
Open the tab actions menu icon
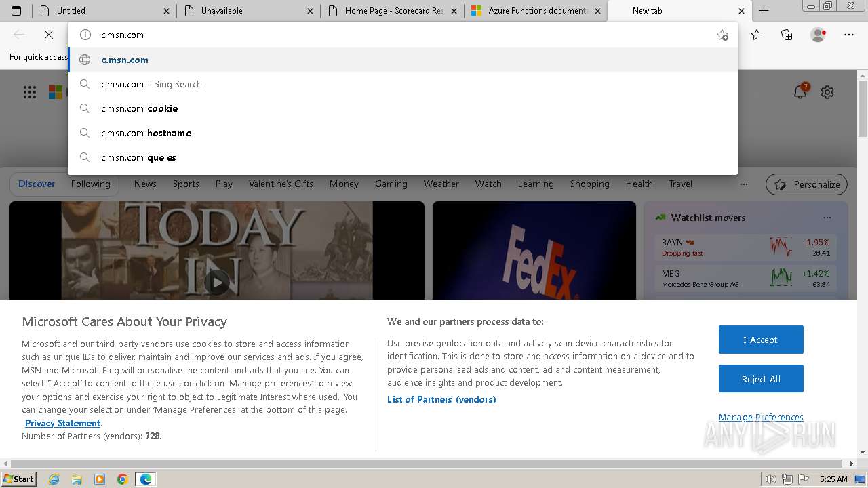click(x=16, y=11)
